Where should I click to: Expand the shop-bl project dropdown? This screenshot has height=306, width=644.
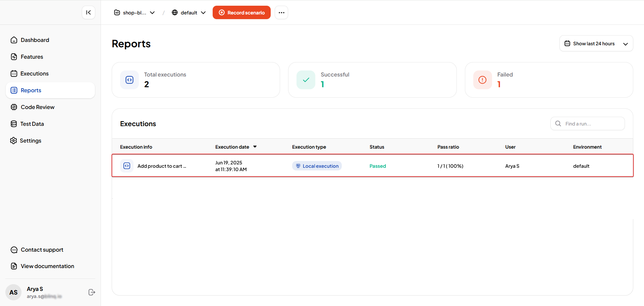(135, 12)
